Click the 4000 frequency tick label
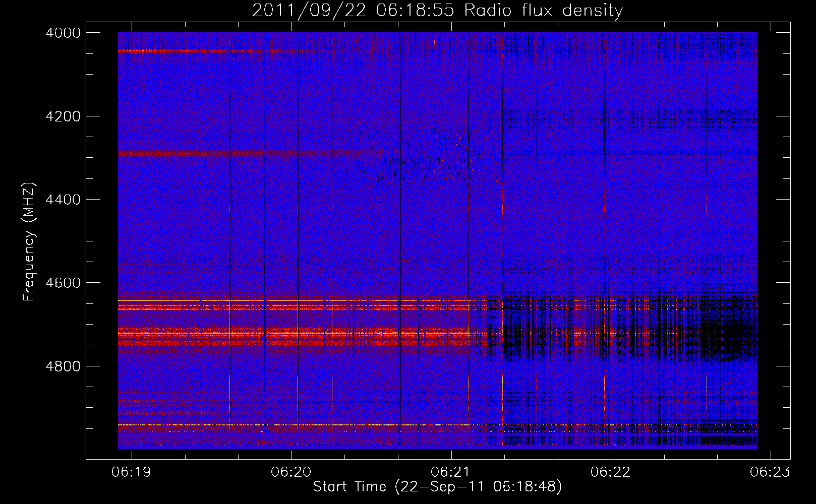816x504 pixels. [63, 33]
